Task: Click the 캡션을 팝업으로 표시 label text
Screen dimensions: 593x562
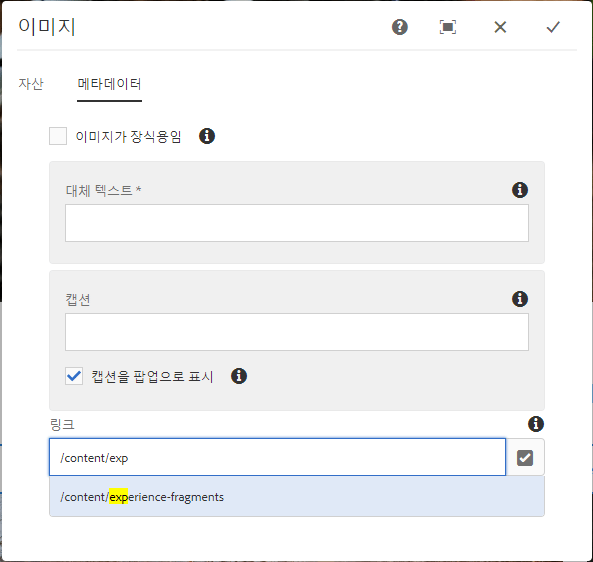Action: coord(152,377)
